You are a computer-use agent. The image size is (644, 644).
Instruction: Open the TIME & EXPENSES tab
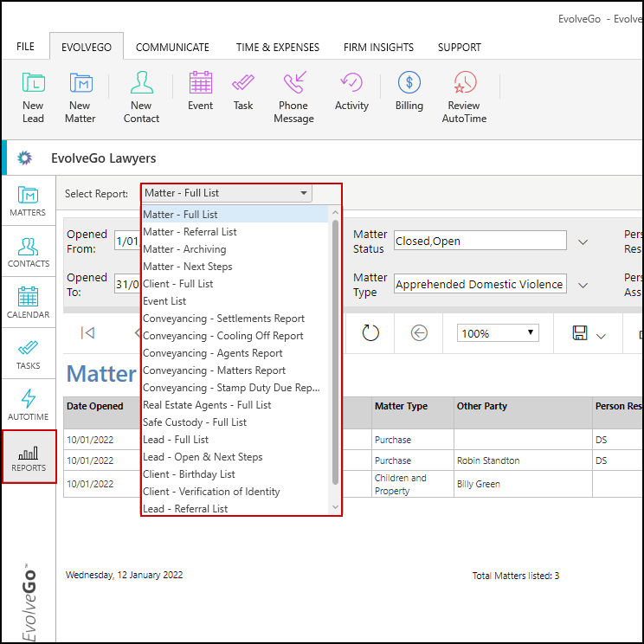pos(277,48)
